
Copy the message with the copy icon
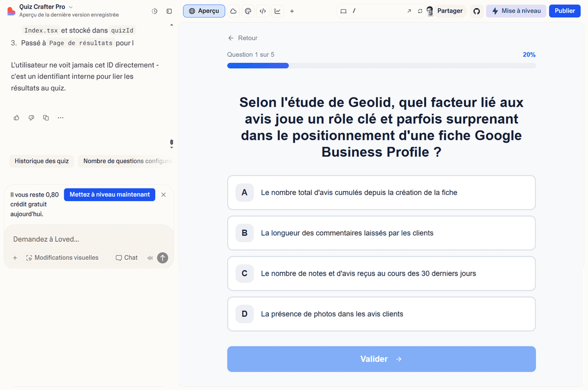point(46,118)
